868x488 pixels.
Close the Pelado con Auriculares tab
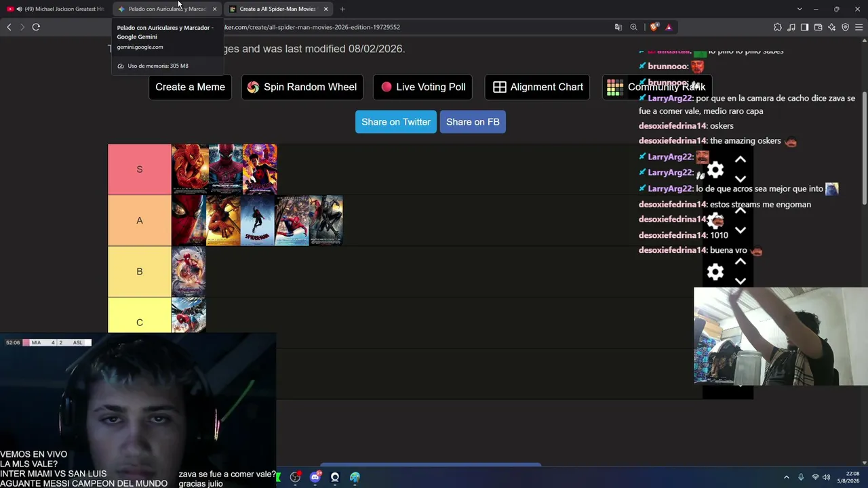(x=214, y=9)
